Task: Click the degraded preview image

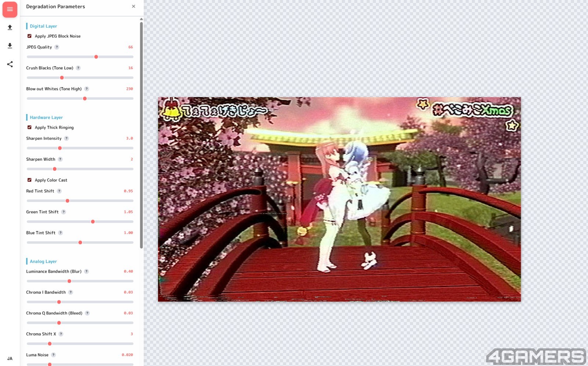Action: [339, 199]
